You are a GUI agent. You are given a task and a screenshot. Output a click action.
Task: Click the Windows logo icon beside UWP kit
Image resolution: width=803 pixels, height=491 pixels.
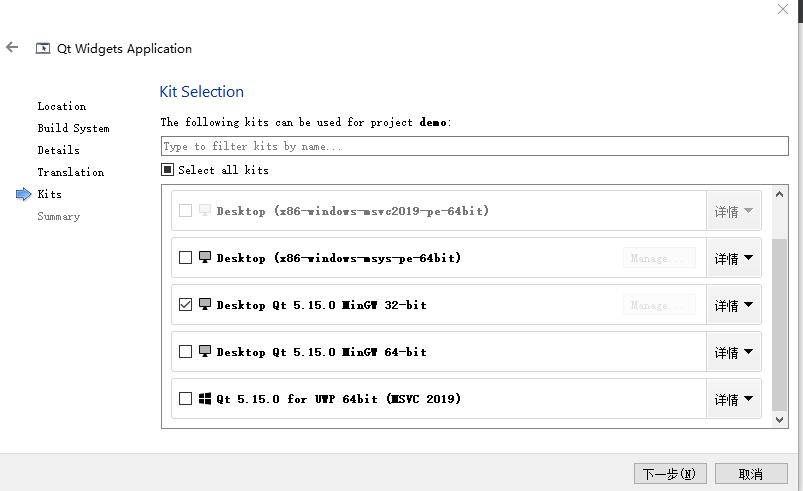pyautogui.click(x=205, y=398)
